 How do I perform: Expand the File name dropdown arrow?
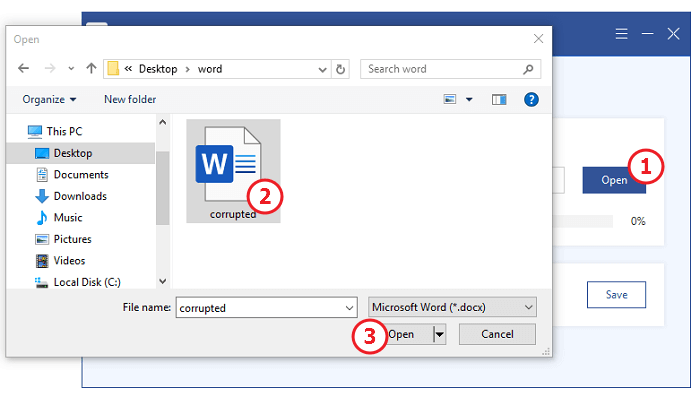point(350,308)
